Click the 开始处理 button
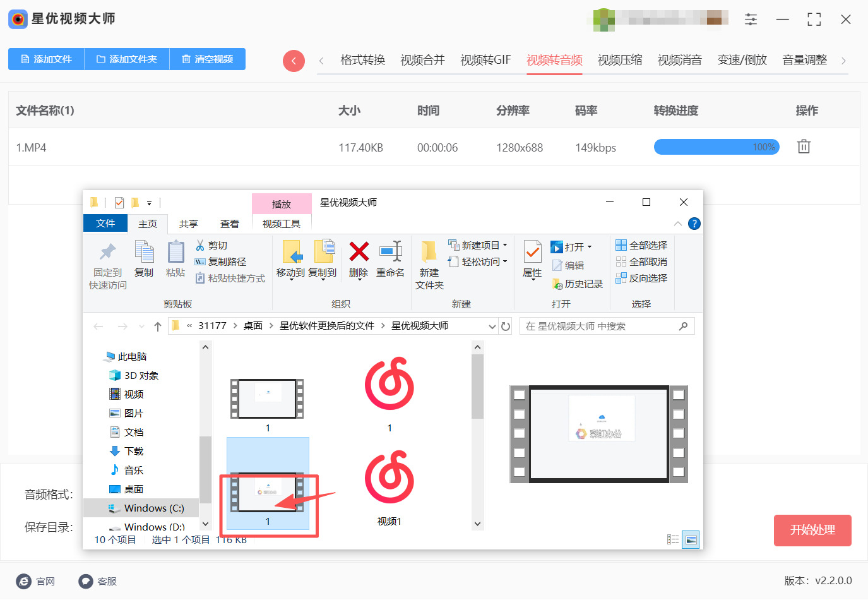868x600 pixels. click(812, 531)
